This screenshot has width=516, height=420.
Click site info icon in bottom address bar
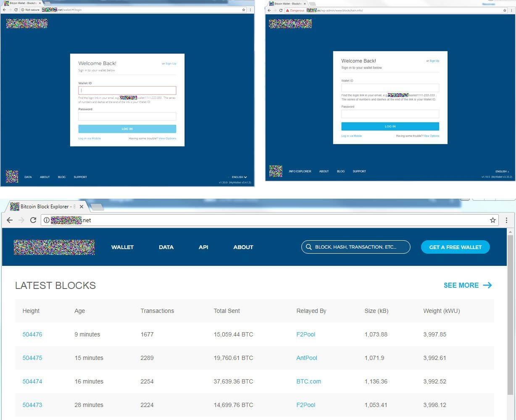(46, 220)
